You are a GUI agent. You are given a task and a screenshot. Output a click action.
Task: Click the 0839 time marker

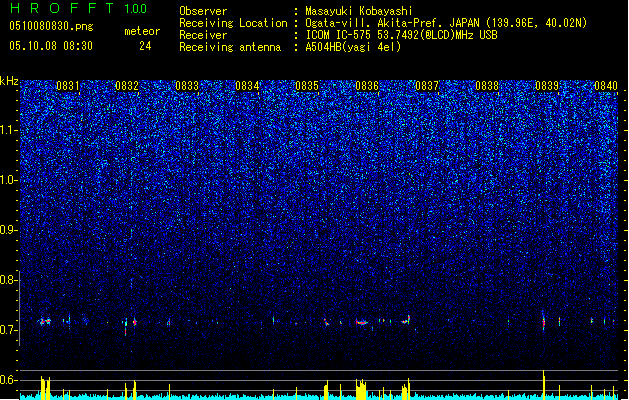547,86
